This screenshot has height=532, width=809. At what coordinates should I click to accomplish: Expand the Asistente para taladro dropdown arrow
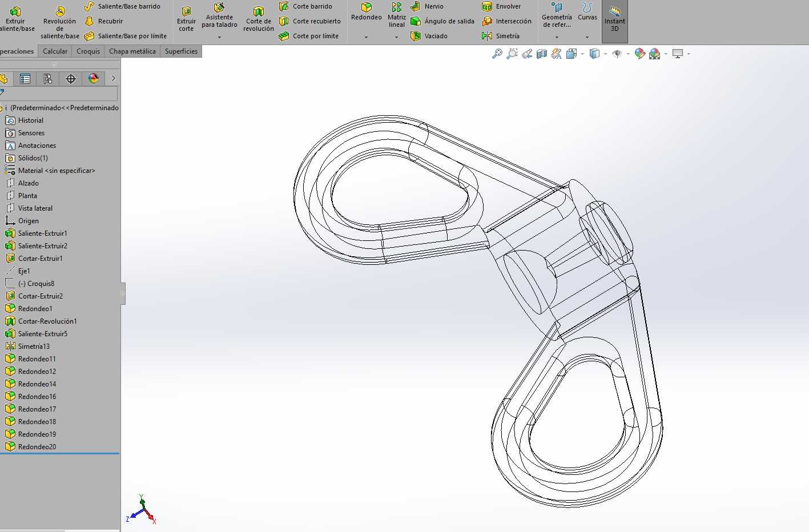tap(219, 38)
